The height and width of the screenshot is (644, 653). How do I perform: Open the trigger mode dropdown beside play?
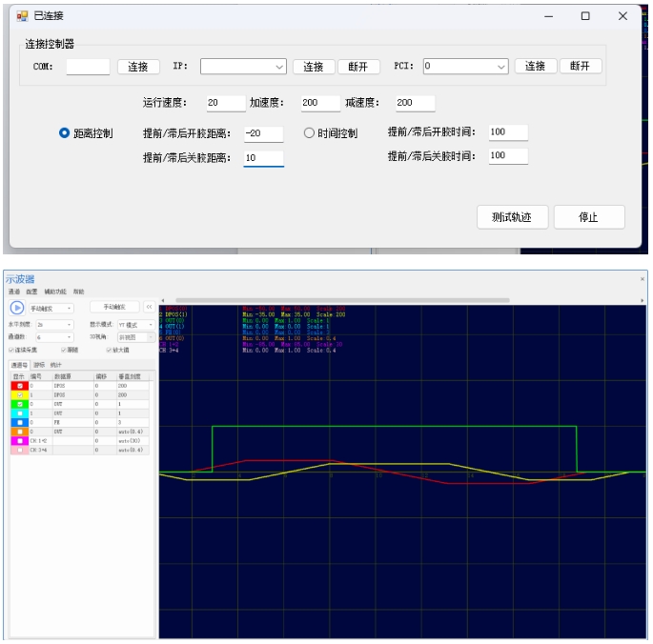(51, 309)
